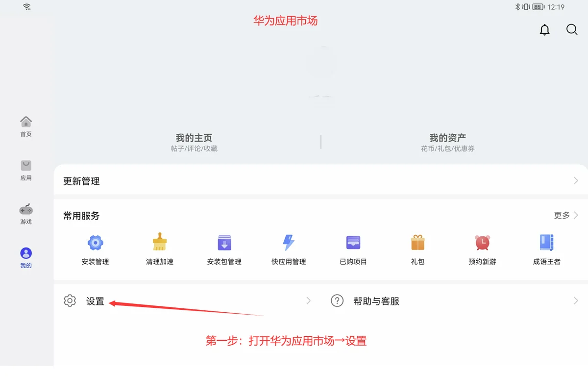The height and width of the screenshot is (377, 588).
Task: Tap the 快应用管理 lightning icon
Action: (x=289, y=242)
